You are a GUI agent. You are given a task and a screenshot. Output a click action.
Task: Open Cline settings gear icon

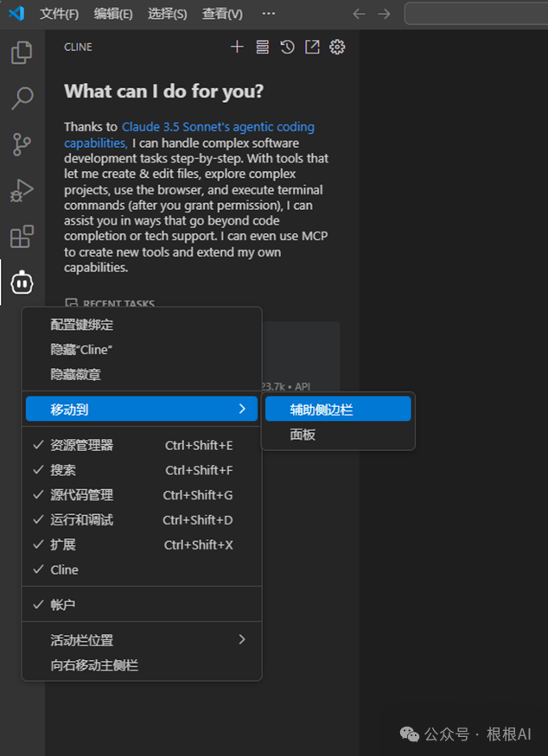[x=337, y=47]
